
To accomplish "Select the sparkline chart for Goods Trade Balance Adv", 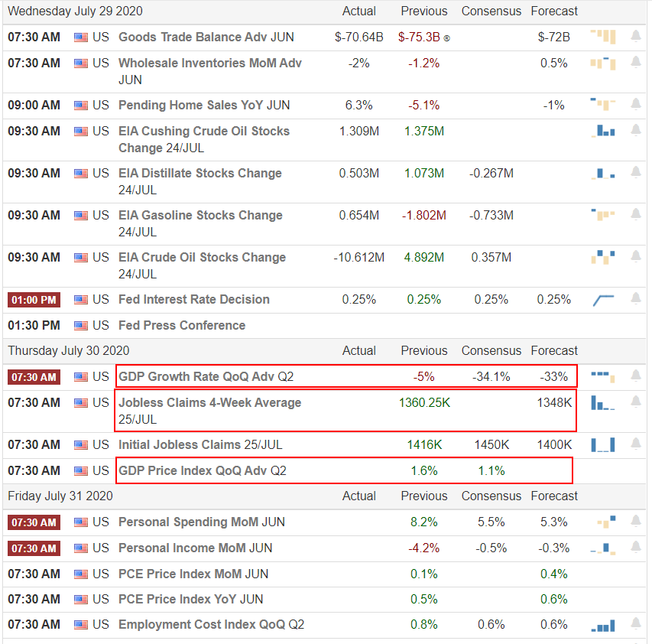I will [x=603, y=36].
